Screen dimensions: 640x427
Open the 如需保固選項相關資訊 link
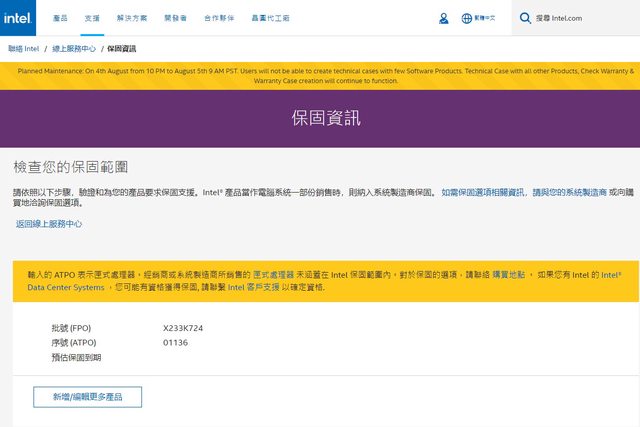pyautogui.click(x=483, y=191)
